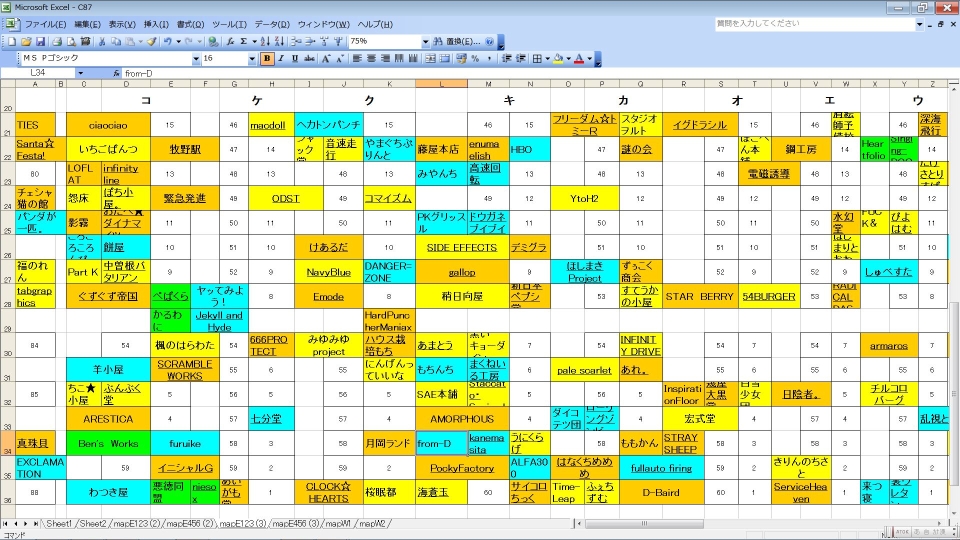Click the fx button beside formula bar
960x540 pixels.
point(116,73)
